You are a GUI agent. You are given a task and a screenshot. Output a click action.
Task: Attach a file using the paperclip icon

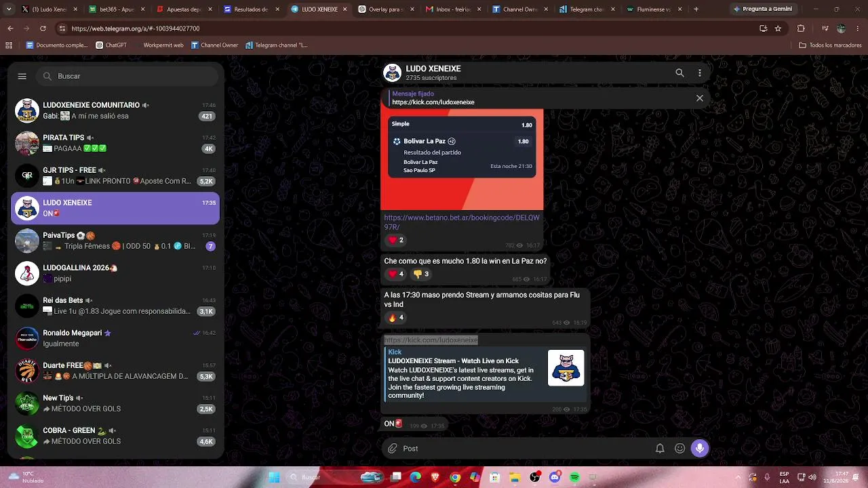click(392, 449)
